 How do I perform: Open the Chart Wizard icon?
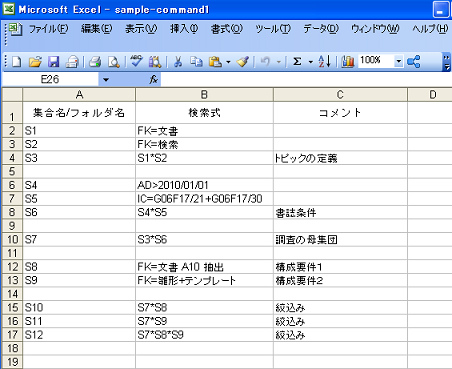(348, 62)
